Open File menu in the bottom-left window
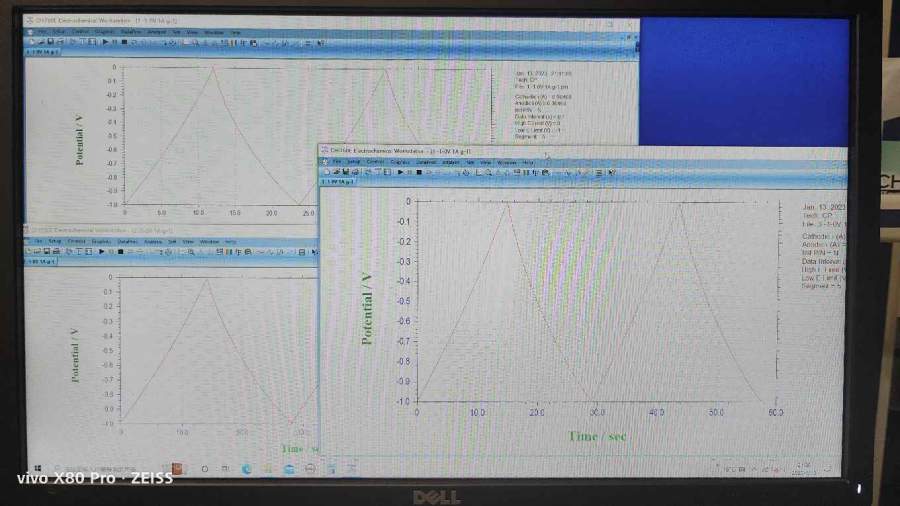The height and width of the screenshot is (506, 900). [x=38, y=241]
